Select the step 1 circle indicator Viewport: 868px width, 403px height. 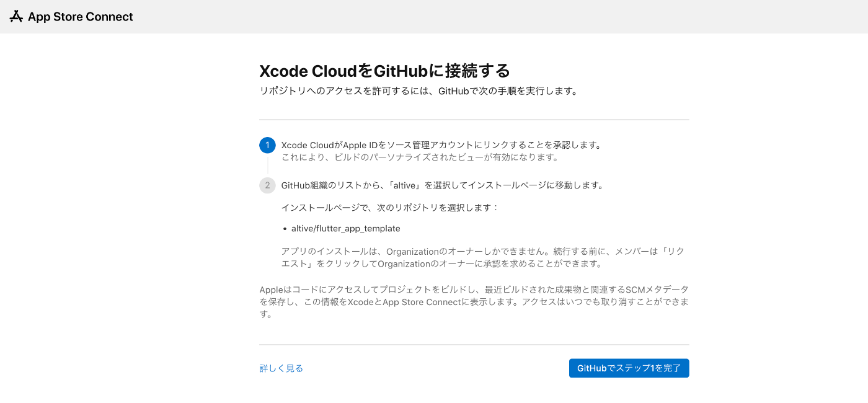point(267,145)
